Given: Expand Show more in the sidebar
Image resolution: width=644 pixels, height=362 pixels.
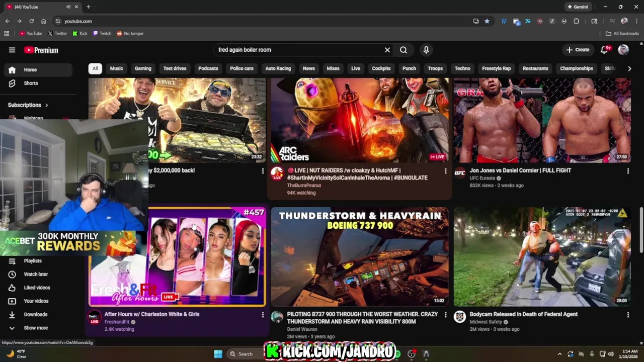Looking at the screenshot, I should click(x=37, y=328).
